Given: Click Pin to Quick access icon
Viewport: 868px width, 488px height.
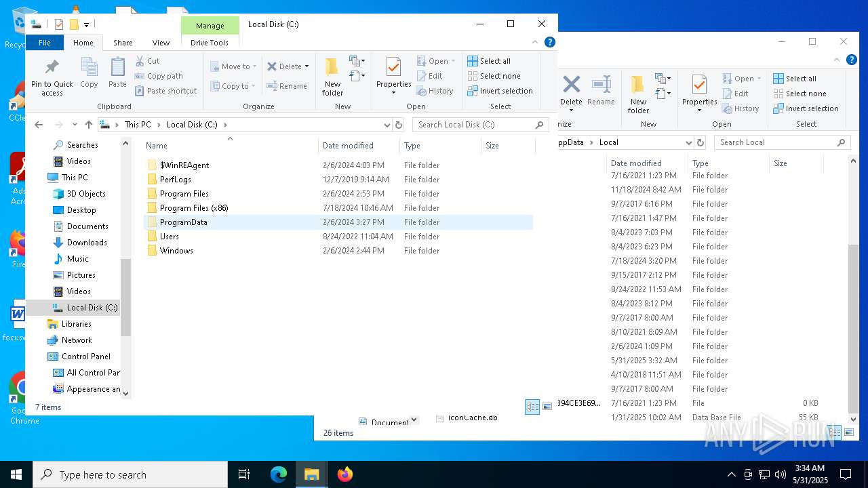Looking at the screenshot, I should [52, 77].
